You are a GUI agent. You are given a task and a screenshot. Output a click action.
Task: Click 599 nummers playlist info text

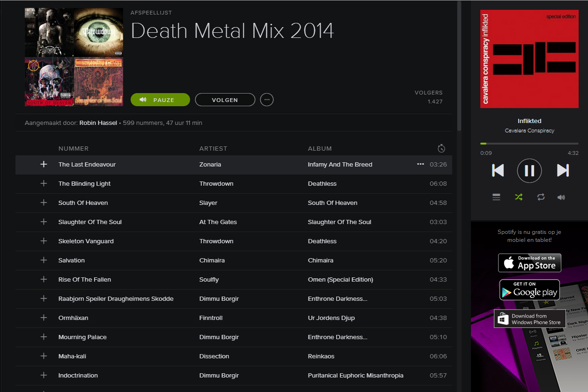point(162,123)
